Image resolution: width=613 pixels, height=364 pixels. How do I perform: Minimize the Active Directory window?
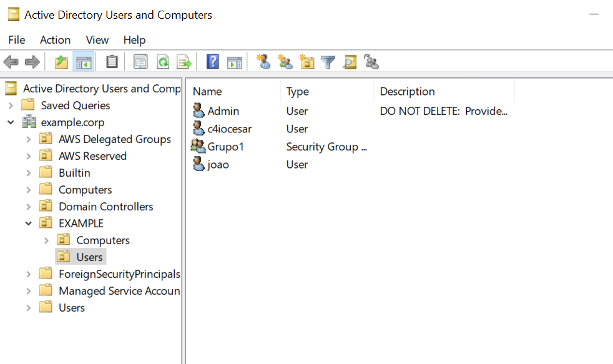pyautogui.click(x=594, y=14)
